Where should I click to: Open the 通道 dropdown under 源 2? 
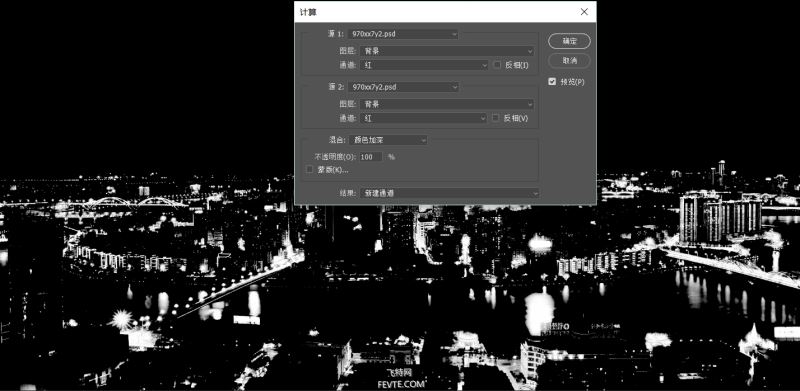(x=423, y=118)
